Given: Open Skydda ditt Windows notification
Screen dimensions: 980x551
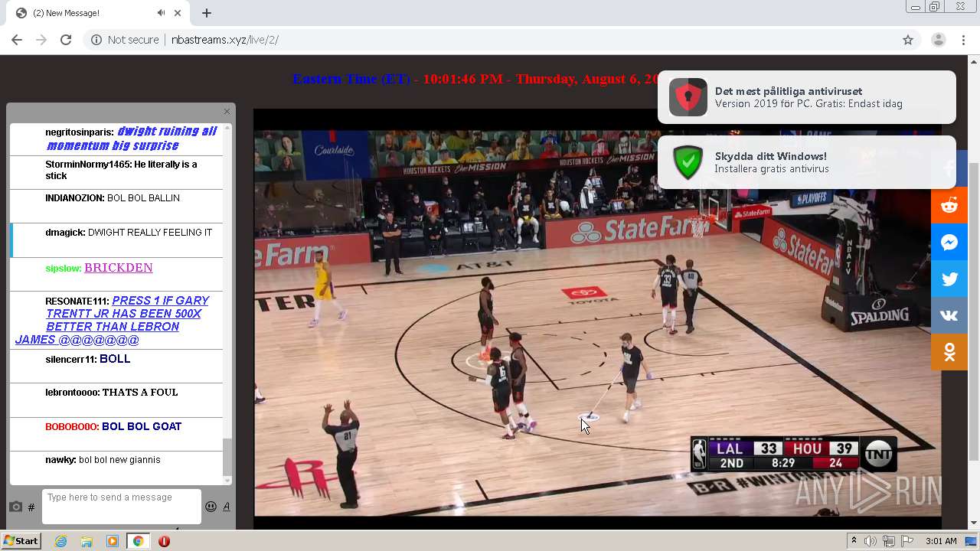Looking at the screenshot, I should 807,162.
